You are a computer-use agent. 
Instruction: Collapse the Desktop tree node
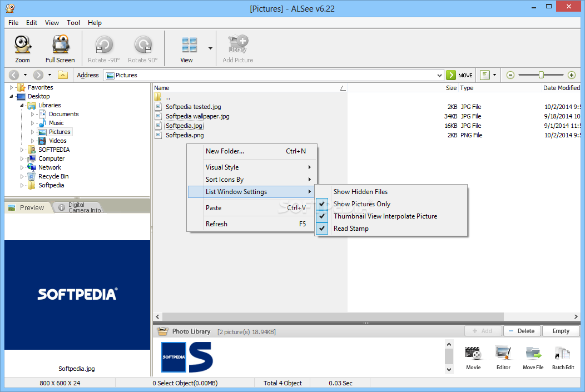[x=11, y=96]
